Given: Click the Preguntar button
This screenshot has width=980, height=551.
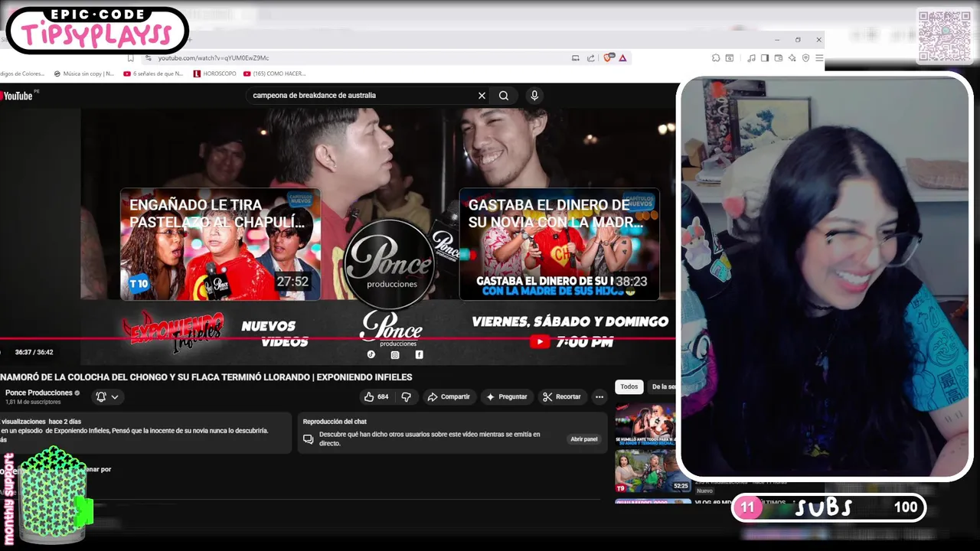Looking at the screenshot, I should (506, 396).
